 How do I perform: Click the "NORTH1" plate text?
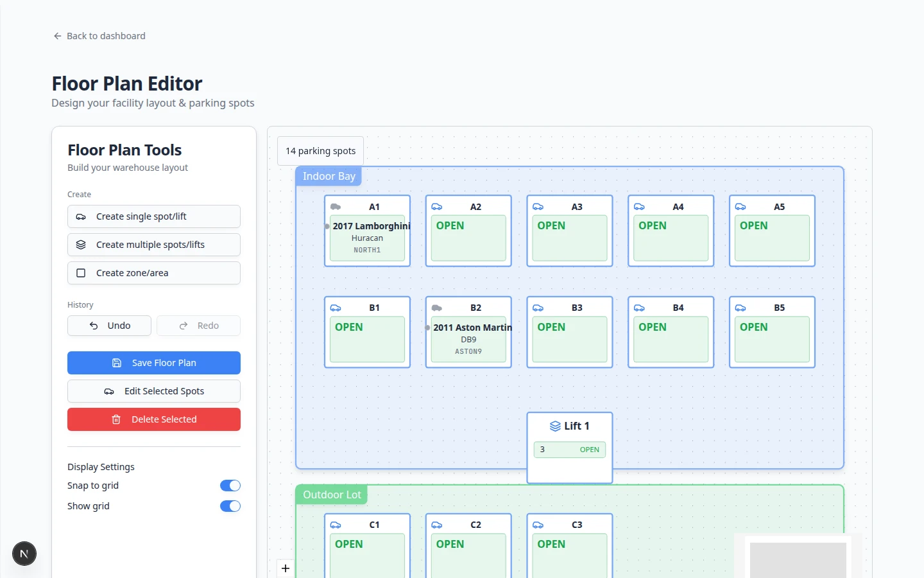(x=367, y=250)
